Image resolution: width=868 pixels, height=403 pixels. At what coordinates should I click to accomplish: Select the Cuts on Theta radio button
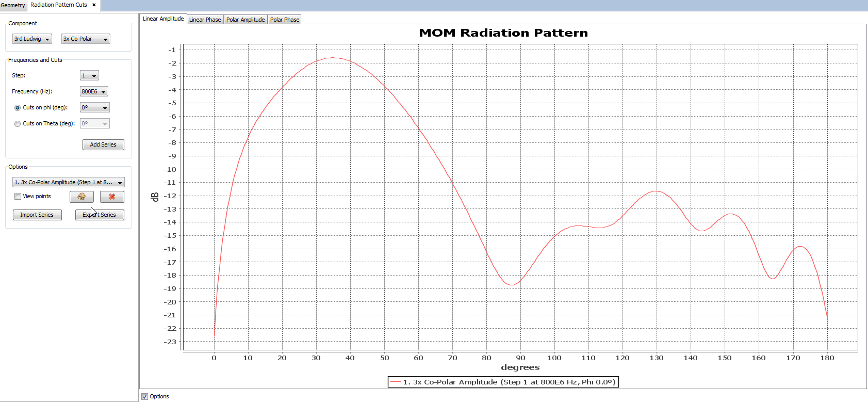18,124
